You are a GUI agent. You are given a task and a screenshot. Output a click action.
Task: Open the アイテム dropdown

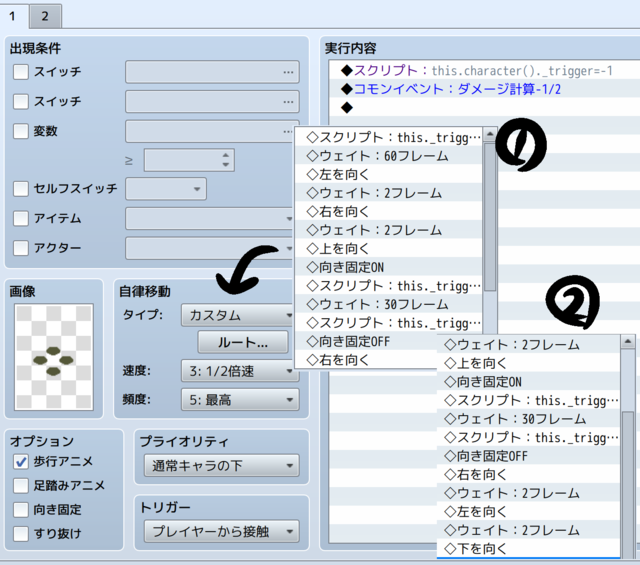210,218
